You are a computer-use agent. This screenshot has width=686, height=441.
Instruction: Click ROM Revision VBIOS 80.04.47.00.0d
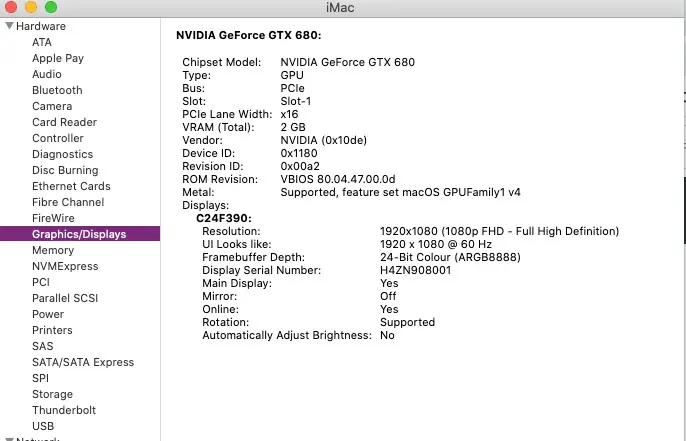point(338,179)
